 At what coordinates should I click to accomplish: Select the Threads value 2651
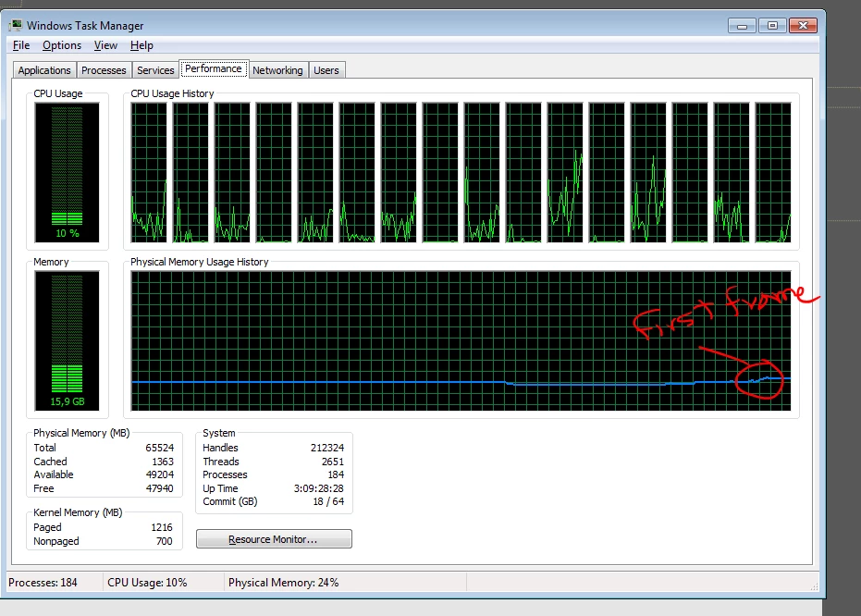(333, 462)
